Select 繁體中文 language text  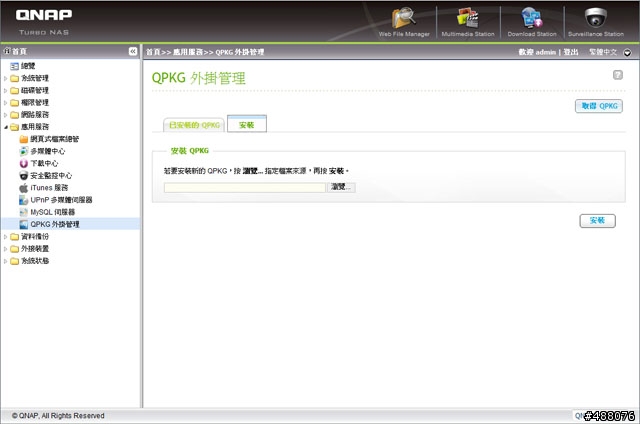pos(603,52)
